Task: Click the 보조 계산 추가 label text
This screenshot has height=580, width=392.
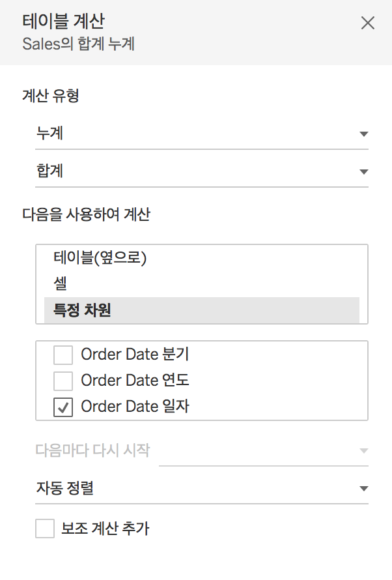Action: pos(105,529)
